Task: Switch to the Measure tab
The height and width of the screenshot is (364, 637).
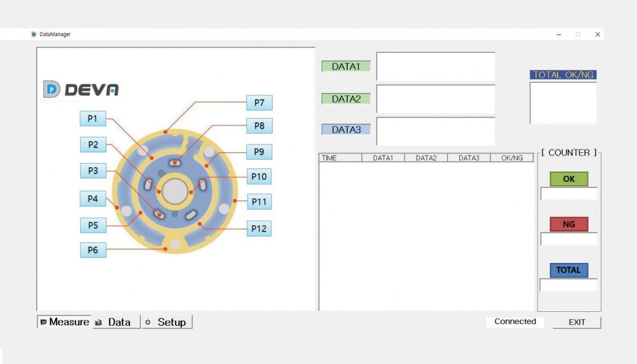Action: click(64, 322)
